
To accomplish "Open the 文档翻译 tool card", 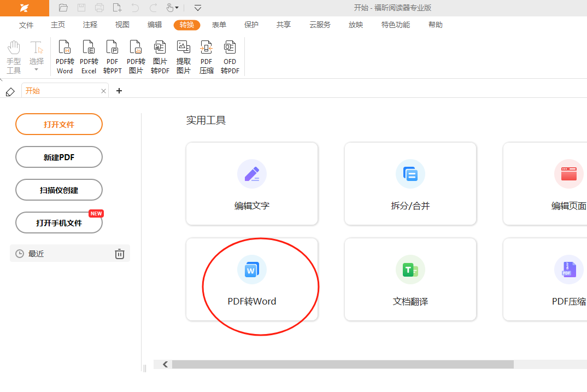I will click(x=410, y=279).
